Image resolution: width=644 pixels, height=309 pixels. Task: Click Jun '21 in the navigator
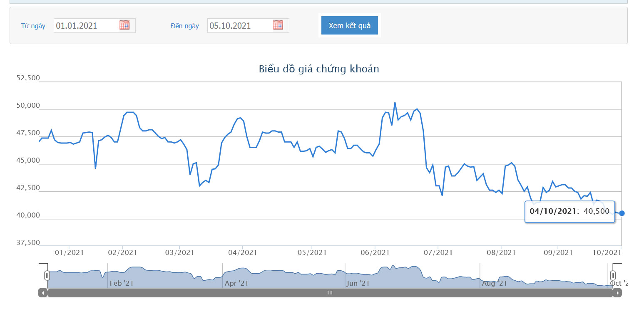click(358, 283)
